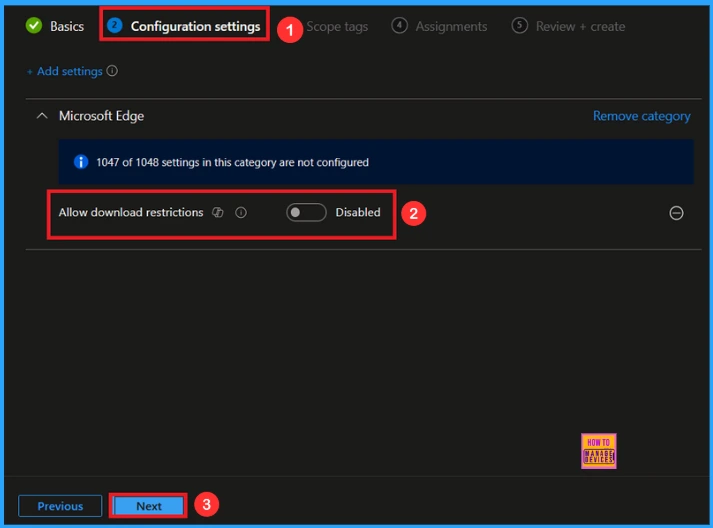
Task: Jump to Review + create step
Action: click(x=568, y=26)
